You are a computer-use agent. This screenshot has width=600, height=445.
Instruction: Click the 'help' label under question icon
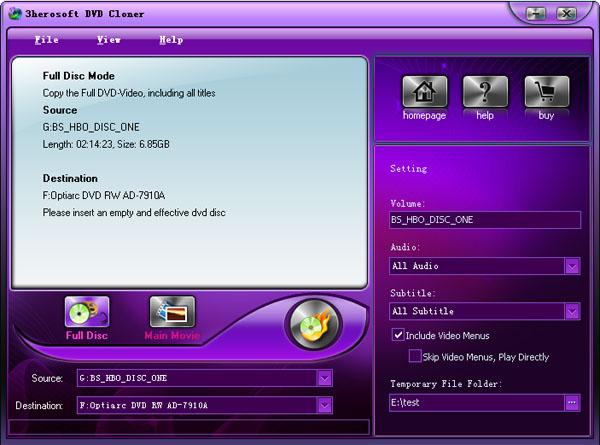(485, 115)
